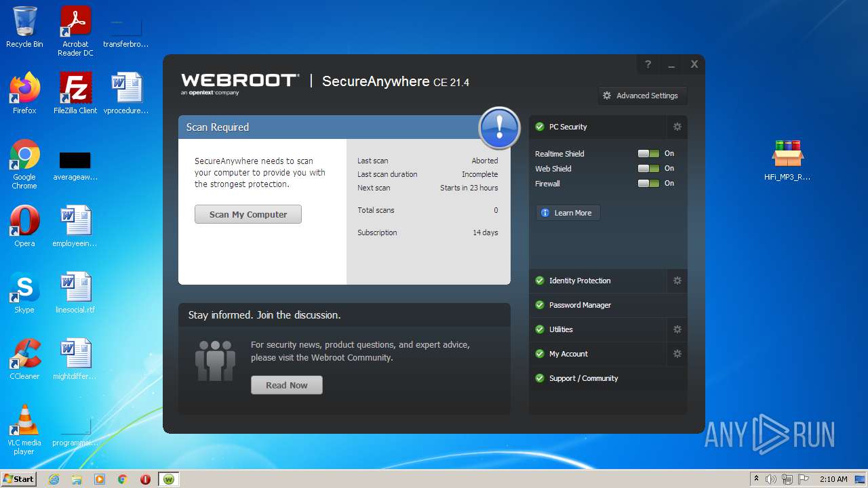Click the Next scan Starts in 23 hours text

[428, 188]
